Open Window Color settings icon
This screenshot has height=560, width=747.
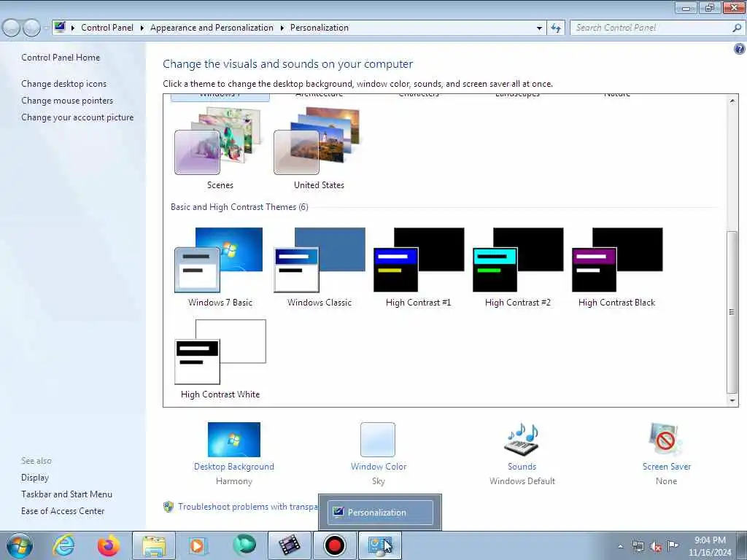coord(378,440)
